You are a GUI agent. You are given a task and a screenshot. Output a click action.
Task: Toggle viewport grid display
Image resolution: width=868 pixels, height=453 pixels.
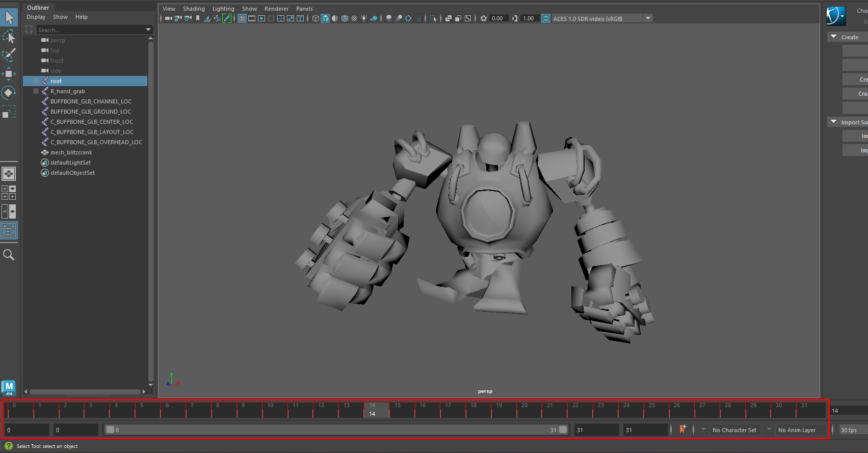(242, 18)
